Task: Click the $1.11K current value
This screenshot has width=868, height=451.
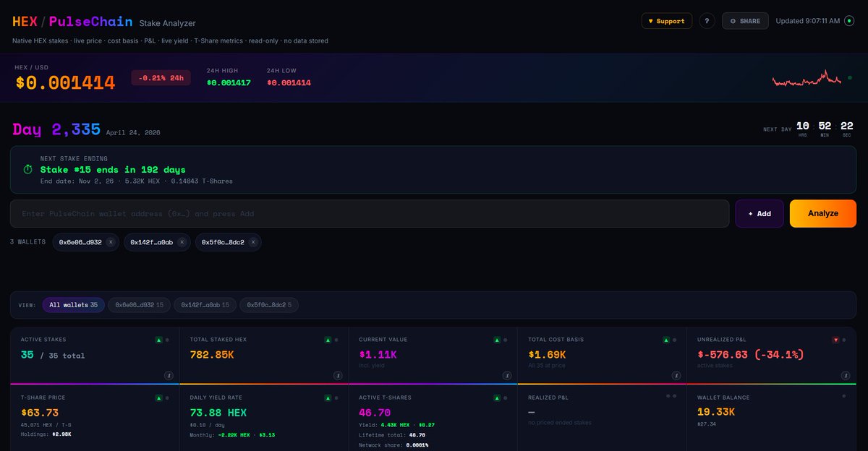Action: [378, 355]
